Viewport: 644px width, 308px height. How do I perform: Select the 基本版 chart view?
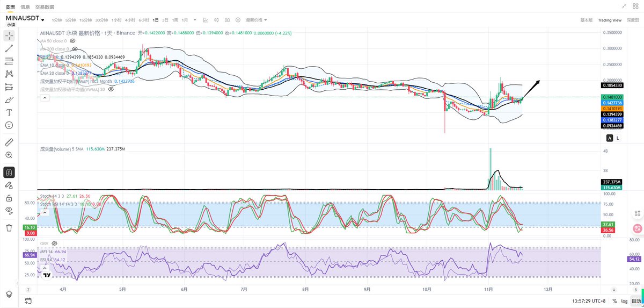pyautogui.click(x=587, y=20)
